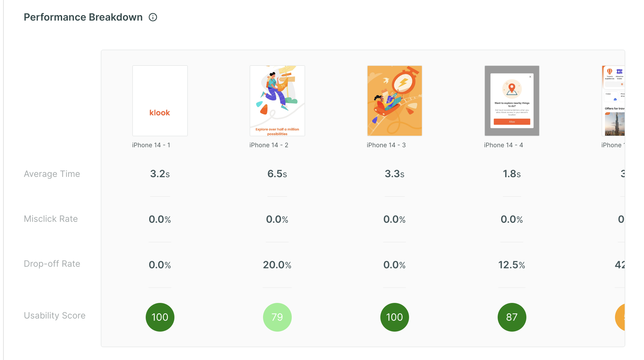Image resolution: width=644 pixels, height=360 pixels.
Task: Click the 1.8s average time value
Action: coord(512,174)
